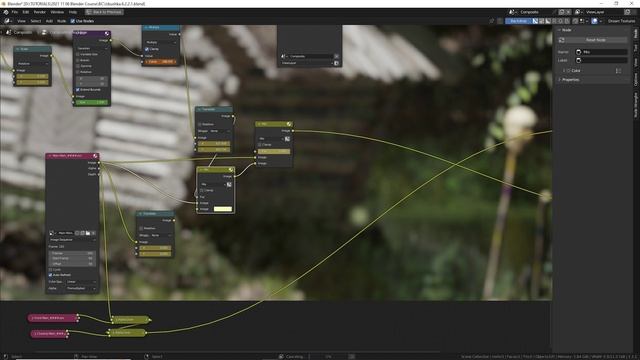Image resolution: width=640 pixels, height=360 pixels.
Task: Open the Render menu
Action: click(40, 12)
